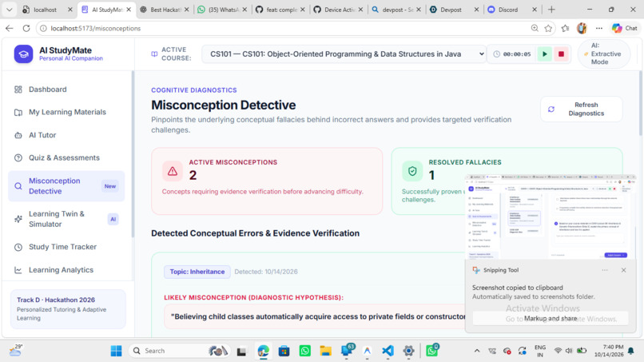
Task: Select Misconception Detective sidebar item
Action: 66,186
